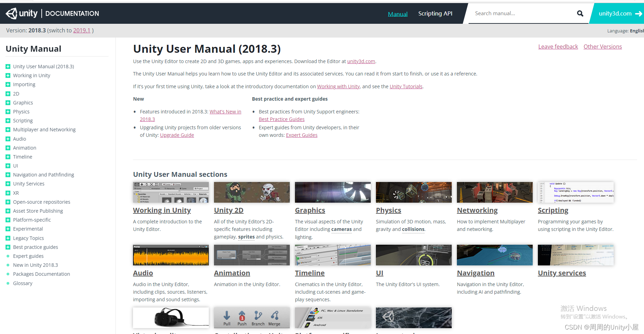Expand Multiplayer and Networking node
Viewport: 644px width, 334px height.
tap(8, 130)
